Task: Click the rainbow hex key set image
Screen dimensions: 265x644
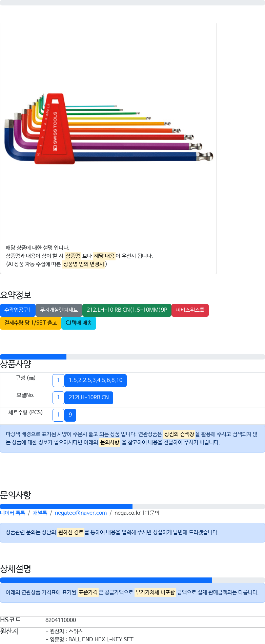Action: coord(108,129)
